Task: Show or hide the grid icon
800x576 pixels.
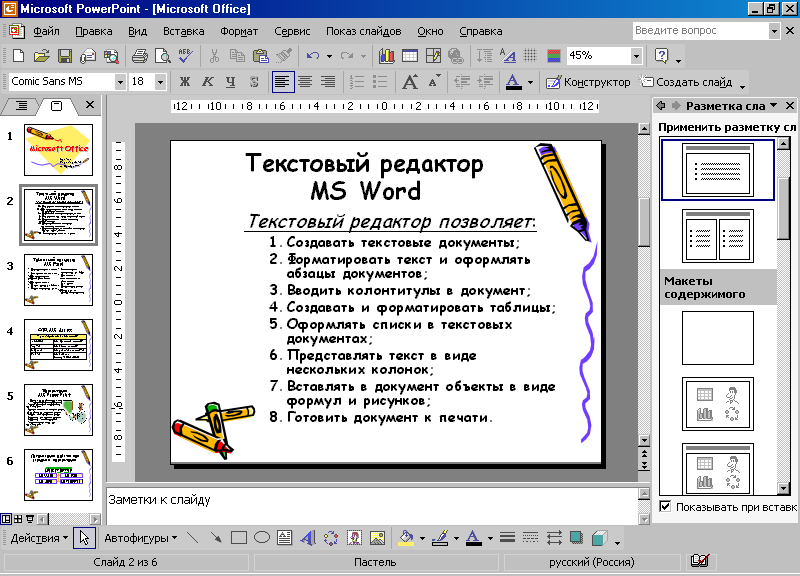Action: pyautogui.click(x=530, y=55)
